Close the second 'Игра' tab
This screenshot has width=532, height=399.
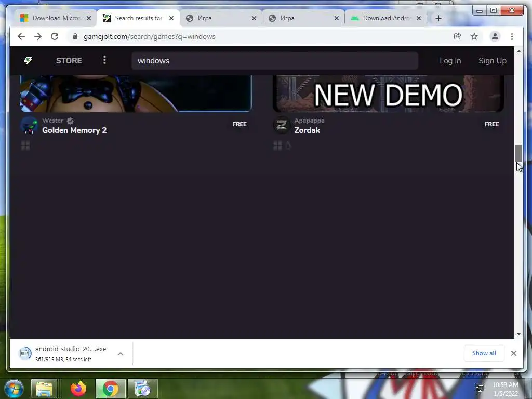coord(336,18)
